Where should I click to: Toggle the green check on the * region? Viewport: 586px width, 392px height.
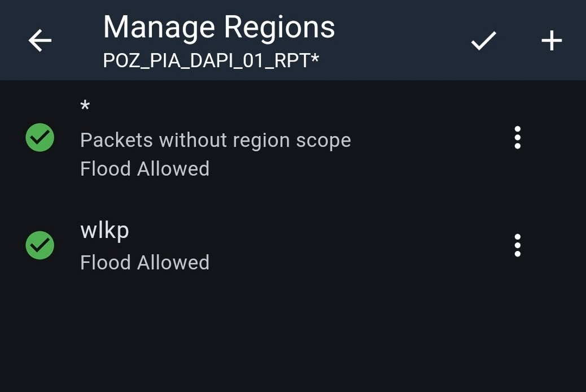[40, 138]
